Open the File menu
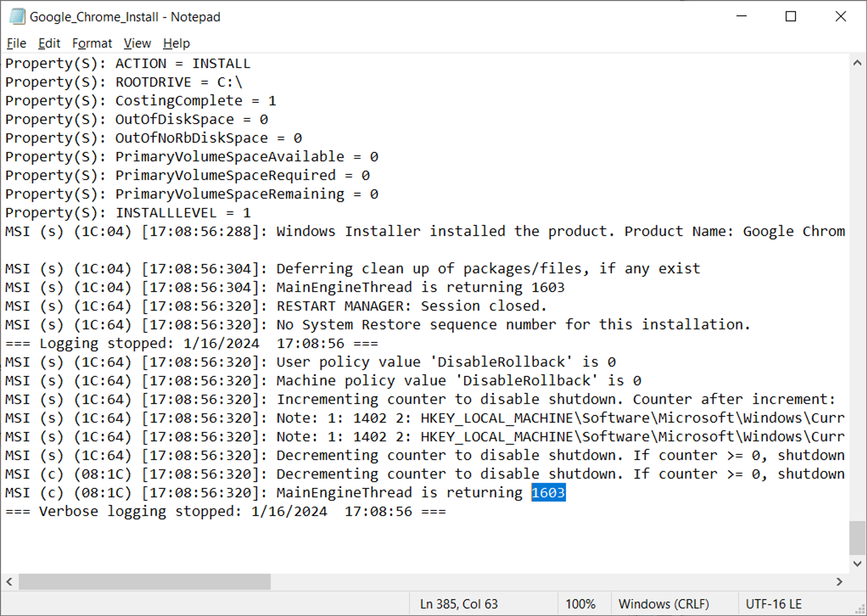This screenshot has width=867, height=616. [x=17, y=43]
